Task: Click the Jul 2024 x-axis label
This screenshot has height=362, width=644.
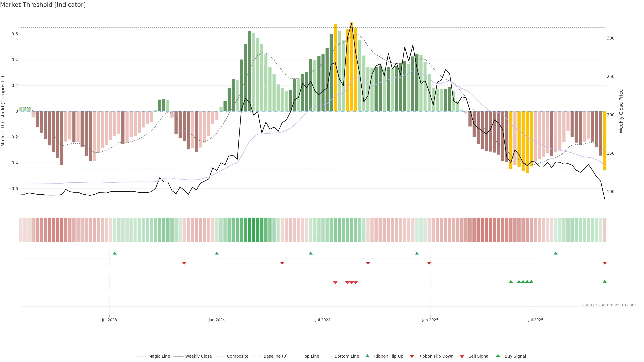Action: coord(323,320)
